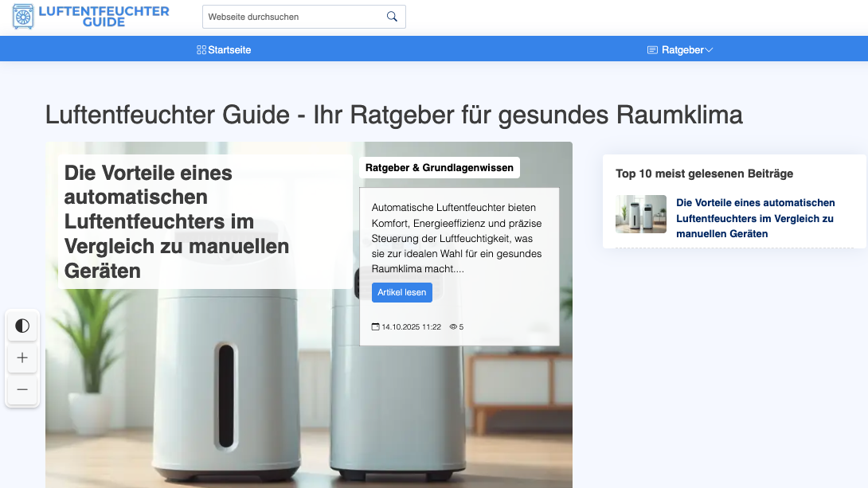Click the dehumidifier thumbnail in Top 10 list
Viewport: 868px width, 488px height.
click(x=641, y=214)
